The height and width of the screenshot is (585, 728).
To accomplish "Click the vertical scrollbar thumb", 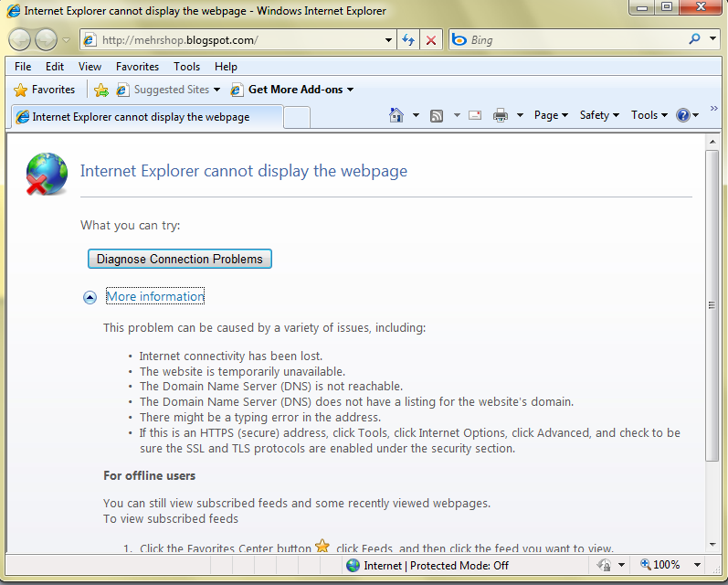I will click(x=712, y=305).
